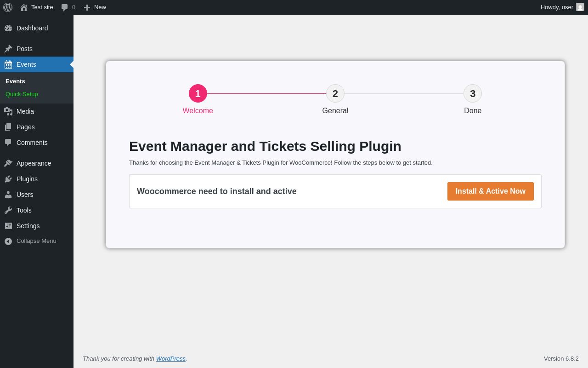This screenshot has width=588, height=368.
Task: Click the plus icon next to New
Action: tap(87, 7)
